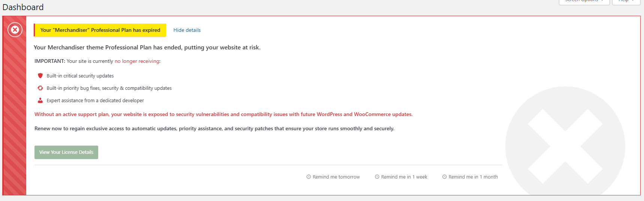The width and height of the screenshot is (644, 201).
Task: Expand the Screen Options dropdown
Action: coord(584,1)
